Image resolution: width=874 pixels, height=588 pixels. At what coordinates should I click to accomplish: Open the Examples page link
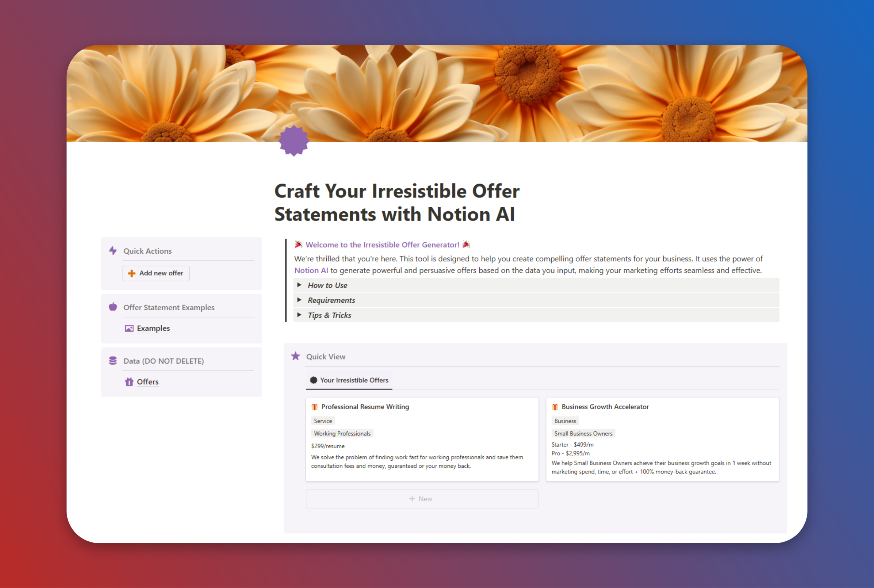[x=153, y=328]
